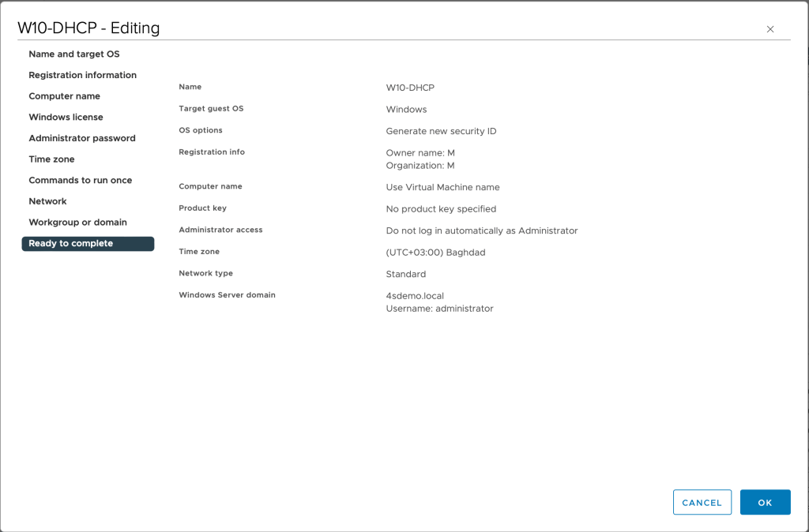Image resolution: width=809 pixels, height=532 pixels.
Task: Select the Computer name step
Action: (x=64, y=96)
